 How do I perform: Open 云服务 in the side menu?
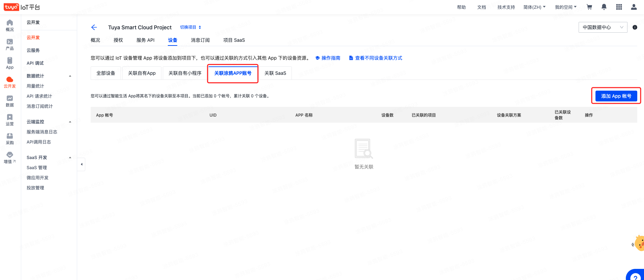pos(33,50)
